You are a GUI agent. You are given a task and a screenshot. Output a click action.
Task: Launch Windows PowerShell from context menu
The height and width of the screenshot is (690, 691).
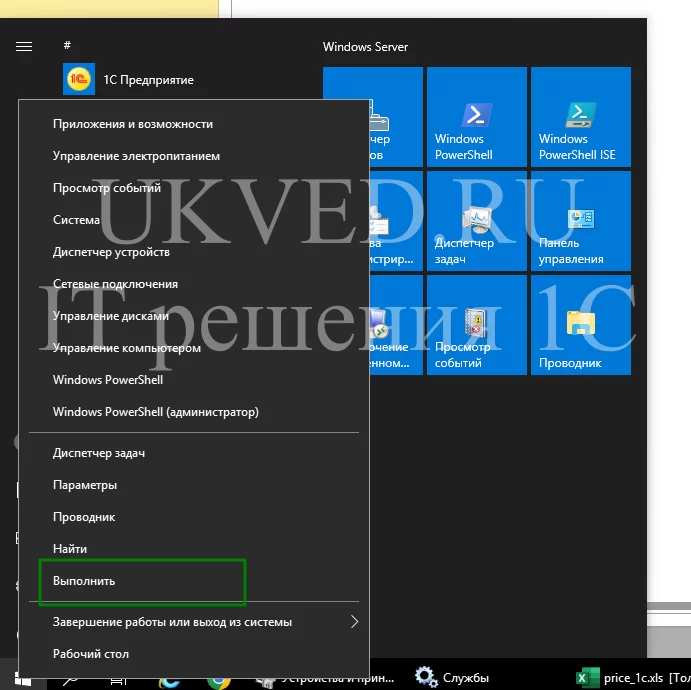(x=194, y=380)
